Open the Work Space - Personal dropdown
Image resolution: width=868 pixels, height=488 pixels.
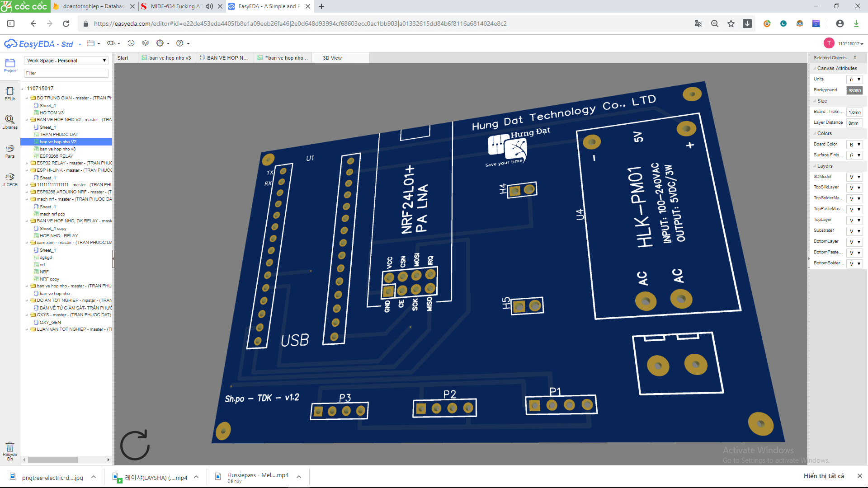coord(66,61)
